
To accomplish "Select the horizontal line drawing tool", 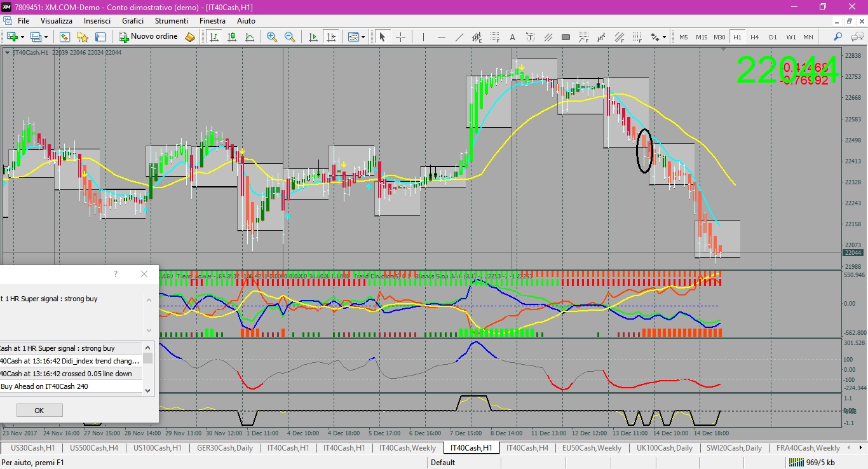I will [442, 37].
